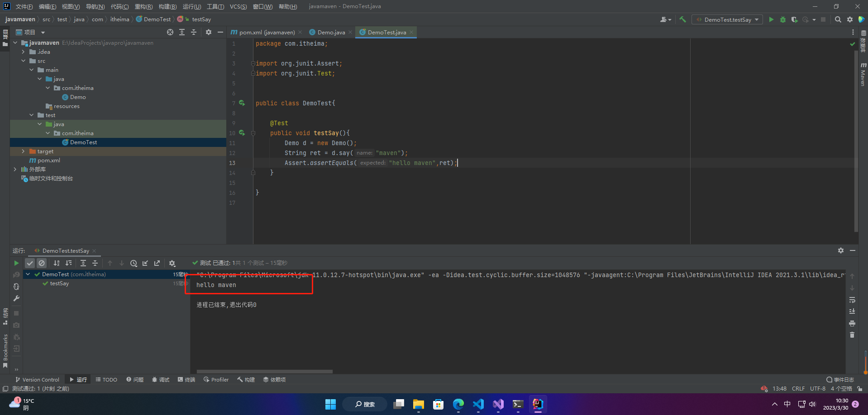
Task: Expand the target folder
Action: [24, 151]
